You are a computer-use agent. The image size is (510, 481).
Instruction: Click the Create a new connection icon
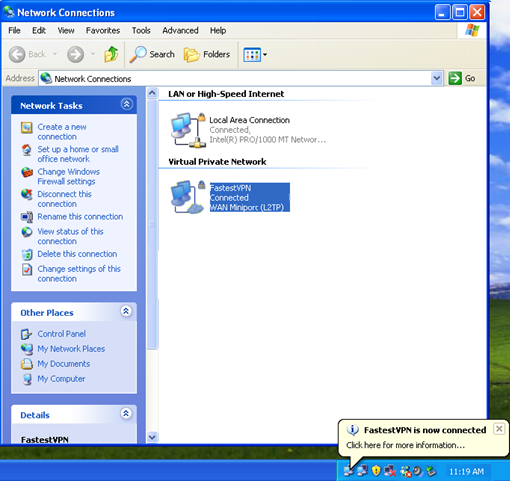[x=27, y=128]
